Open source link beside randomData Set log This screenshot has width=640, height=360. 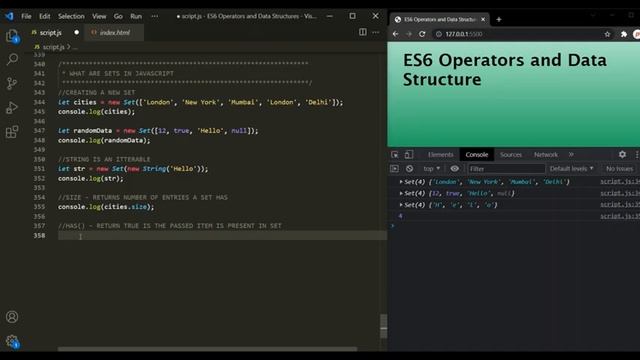point(620,193)
